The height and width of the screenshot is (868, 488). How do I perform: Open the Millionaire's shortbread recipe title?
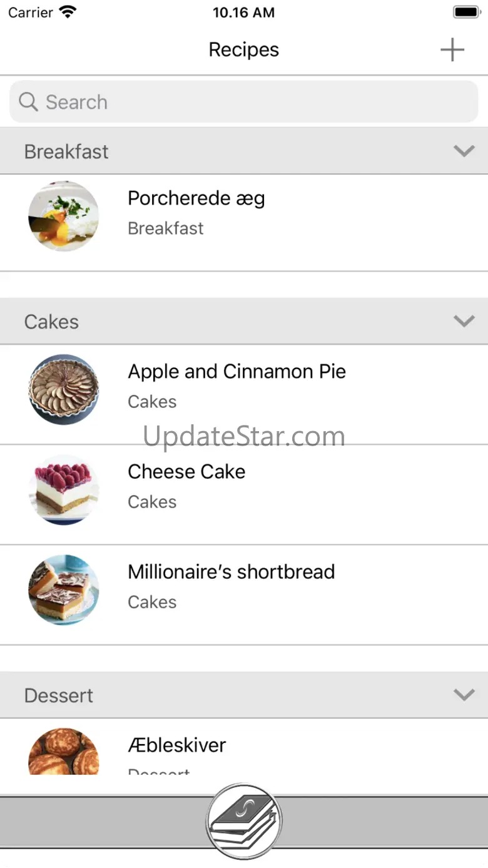pos(231,572)
